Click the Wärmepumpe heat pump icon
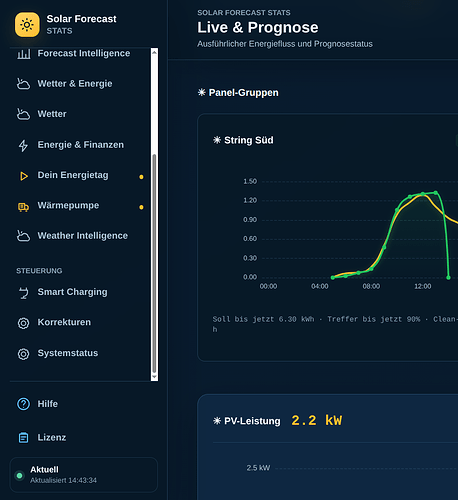 click(23, 207)
